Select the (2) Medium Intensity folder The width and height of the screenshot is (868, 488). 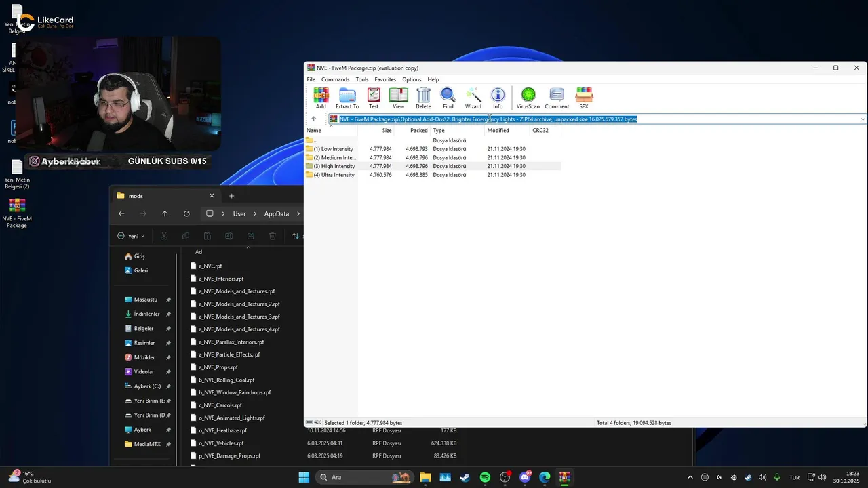[433, 158]
